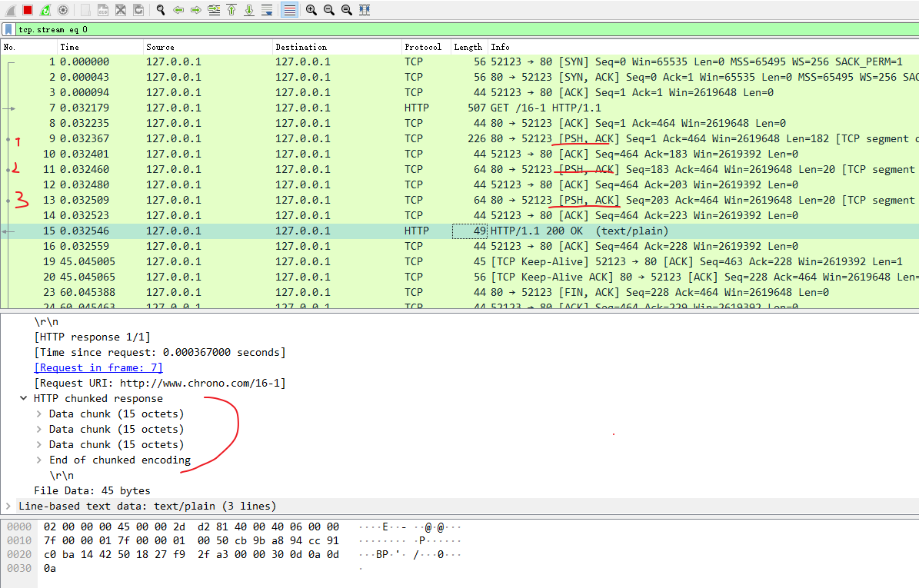Sort packets by Protocol column

[x=423, y=47]
